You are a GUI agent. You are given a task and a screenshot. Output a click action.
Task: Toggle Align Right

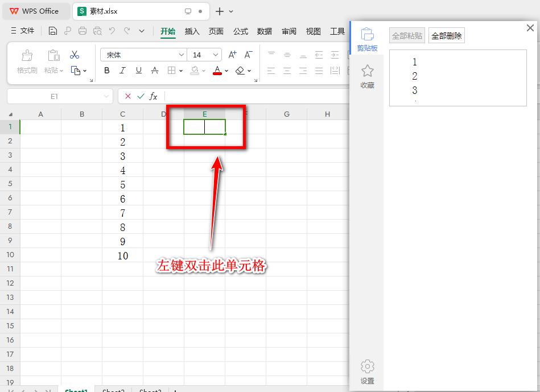click(303, 71)
